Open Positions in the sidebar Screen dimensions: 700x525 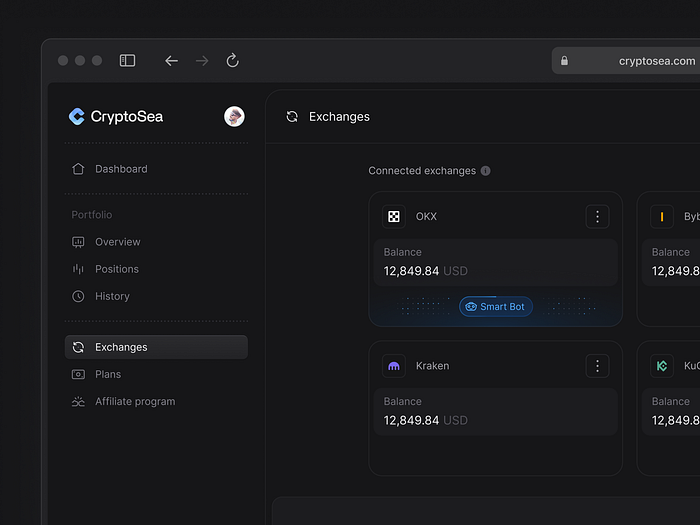tap(156, 269)
